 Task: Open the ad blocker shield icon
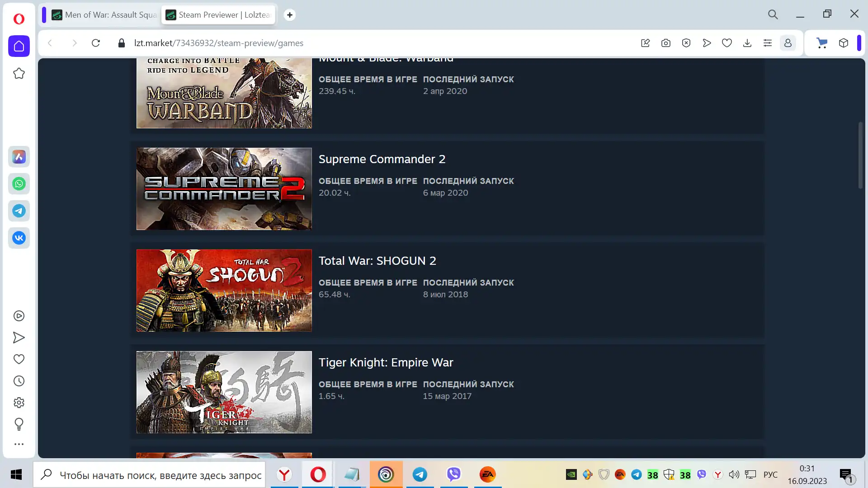click(x=686, y=43)
